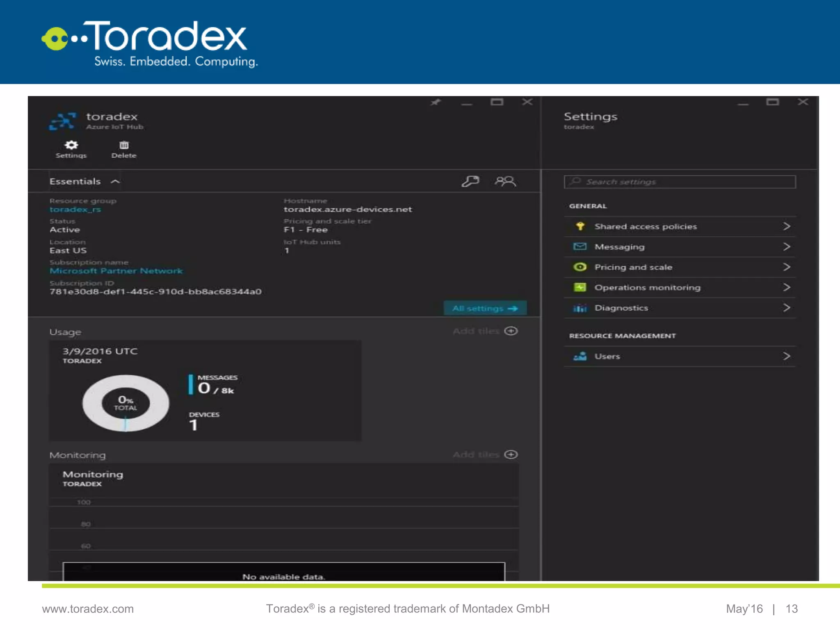Open Shared access policies
Viewport: 840px width, 630px height.
tap(680, 226)
